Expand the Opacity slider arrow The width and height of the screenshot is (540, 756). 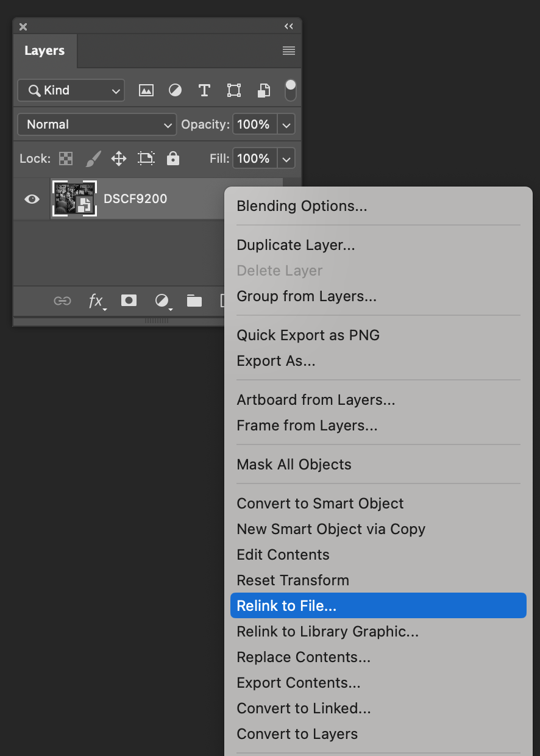[286, 124]
